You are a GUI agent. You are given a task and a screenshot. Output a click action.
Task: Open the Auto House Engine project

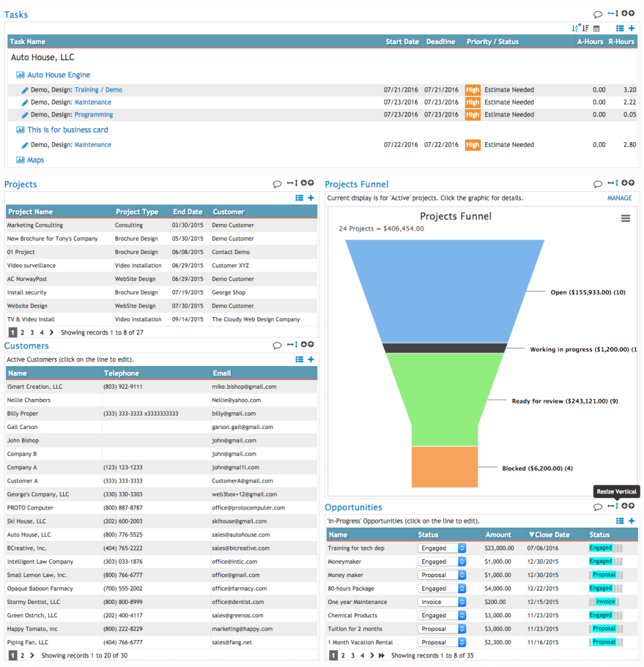(x=58, y=74)
